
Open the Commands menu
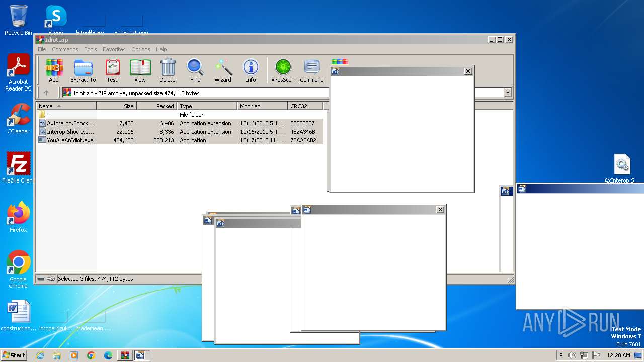tap(65, 49)
